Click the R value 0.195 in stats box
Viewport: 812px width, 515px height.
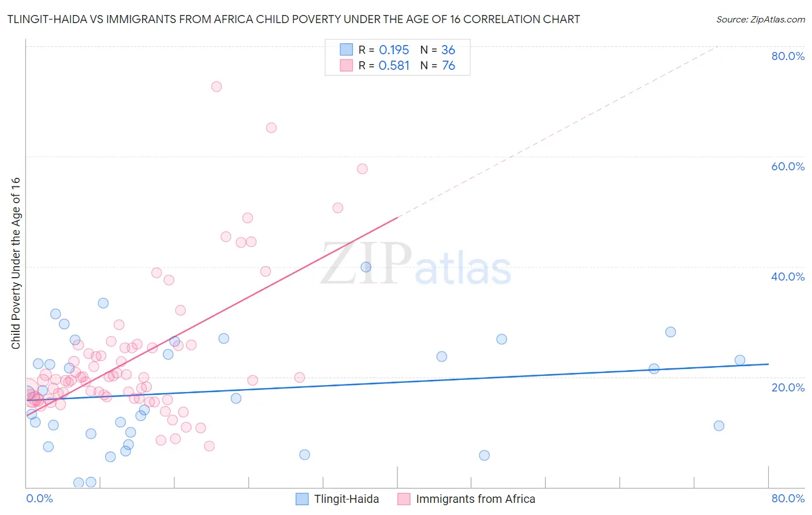[x=394, y=50]
